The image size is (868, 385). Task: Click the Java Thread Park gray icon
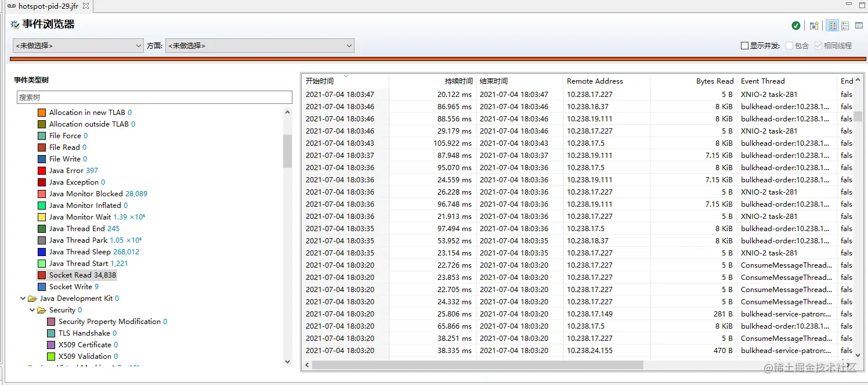point(42,240)
